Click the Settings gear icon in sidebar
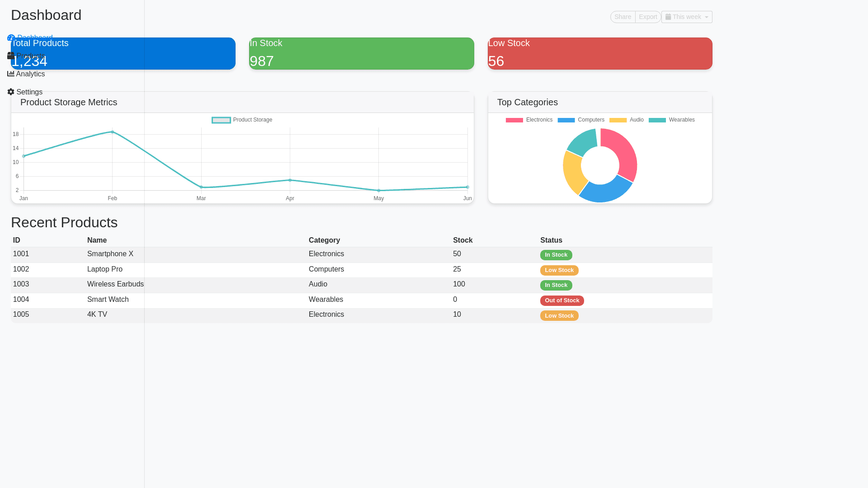 pos(11,92)
